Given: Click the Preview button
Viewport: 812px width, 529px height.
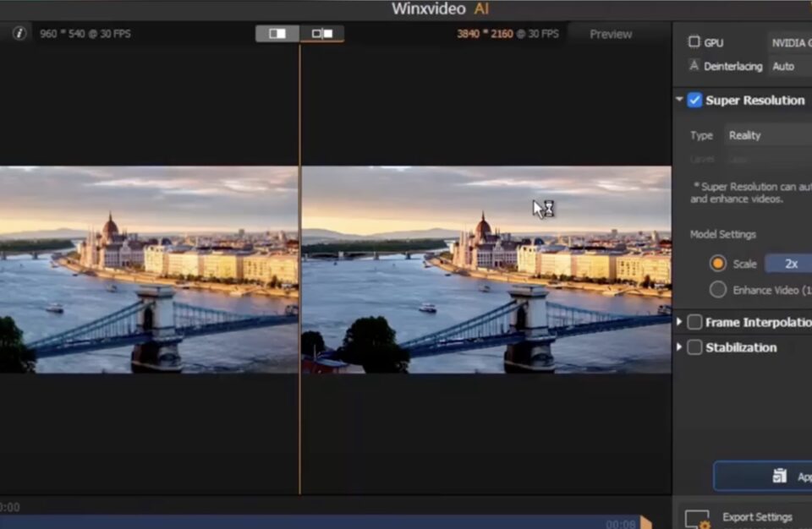Looking at the screenshot, I should pos(611,34).
